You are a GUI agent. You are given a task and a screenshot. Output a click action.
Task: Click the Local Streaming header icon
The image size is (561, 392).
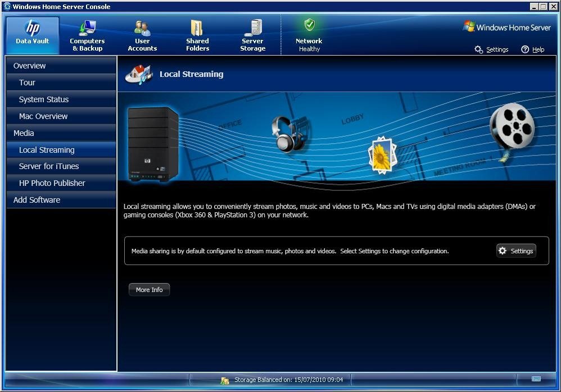(x=139, y=74)
